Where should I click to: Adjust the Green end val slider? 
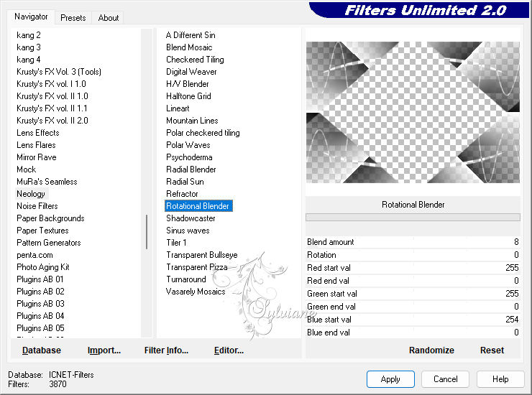coord(413,307)
